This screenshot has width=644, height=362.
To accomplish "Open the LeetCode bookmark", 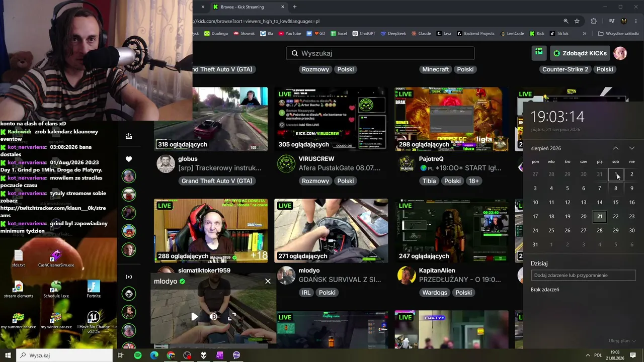I will 512,34.
